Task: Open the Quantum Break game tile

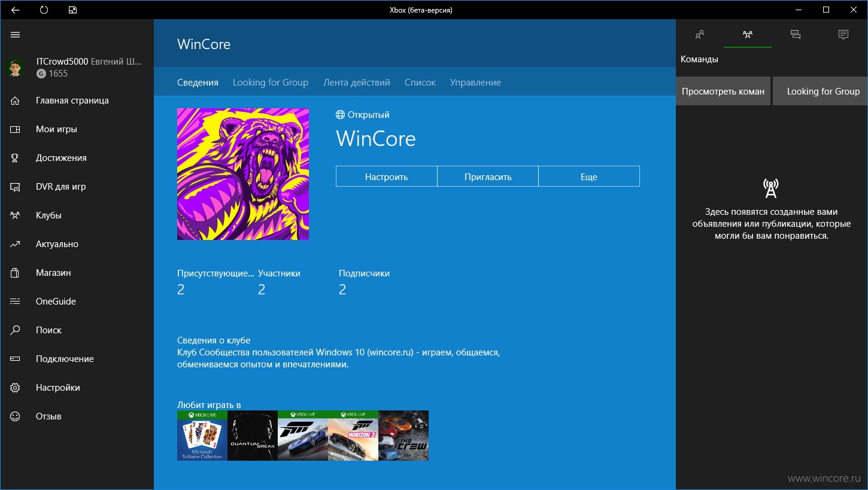Action: 253,436
